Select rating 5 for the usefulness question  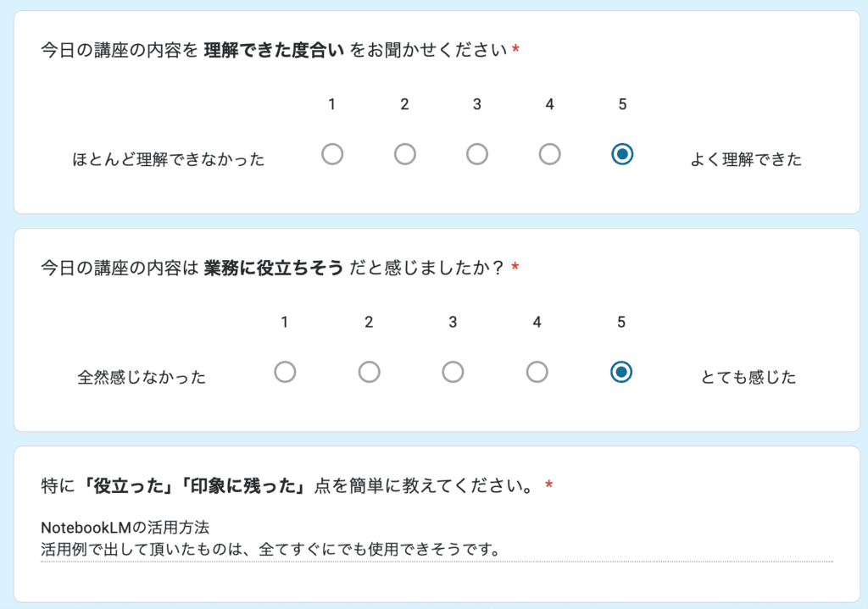(x=620, y=371)
